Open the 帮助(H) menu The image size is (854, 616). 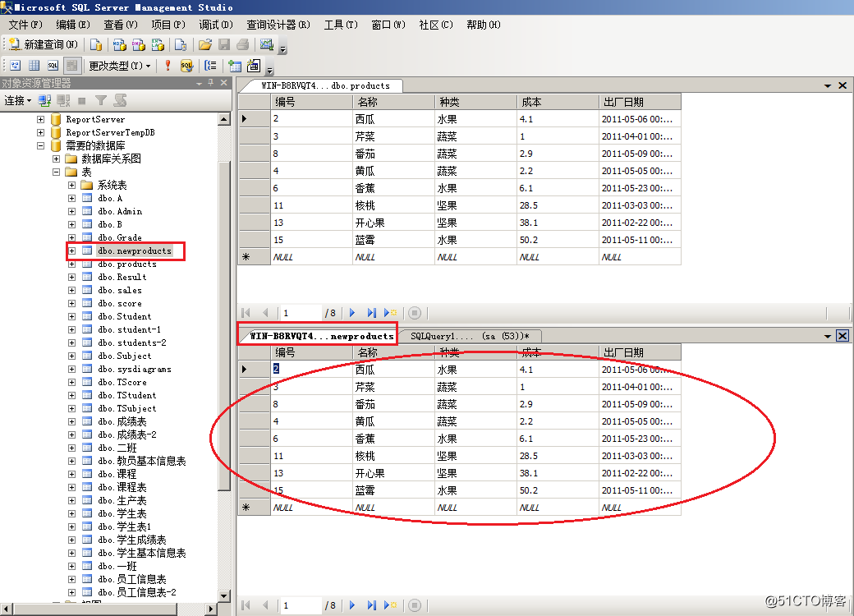[483, 25]
